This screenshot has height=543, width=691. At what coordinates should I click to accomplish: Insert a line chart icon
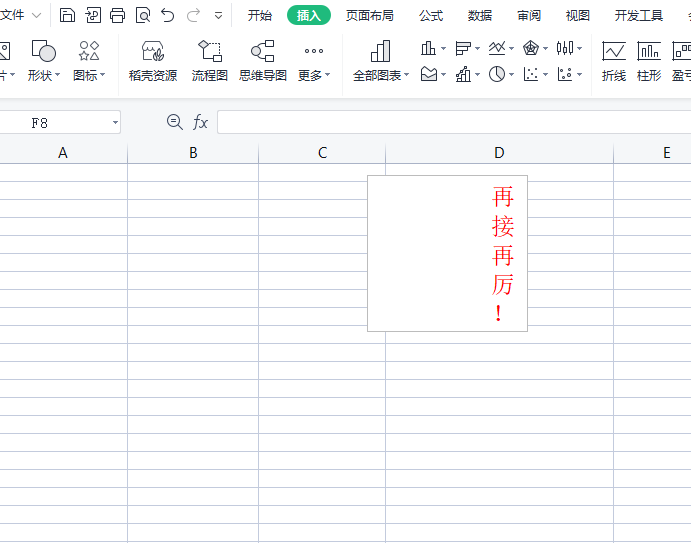click(x=497, y=48)
